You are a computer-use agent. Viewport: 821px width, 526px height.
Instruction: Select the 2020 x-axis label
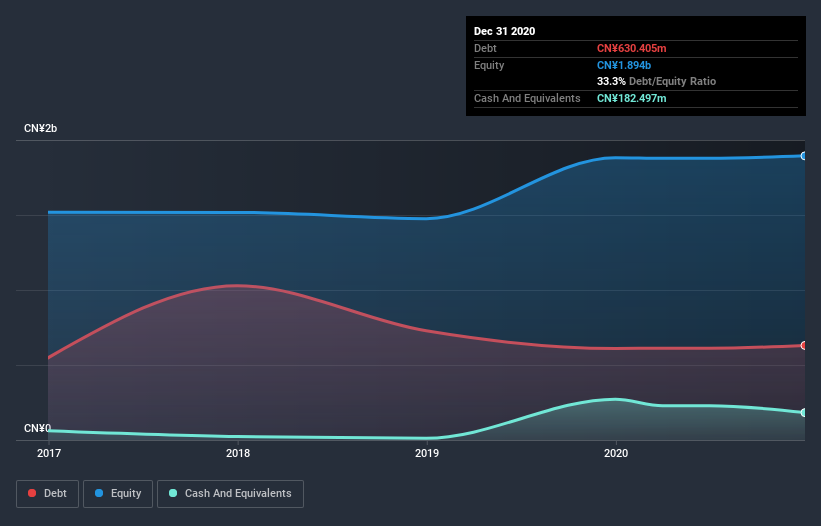(616, 453)
